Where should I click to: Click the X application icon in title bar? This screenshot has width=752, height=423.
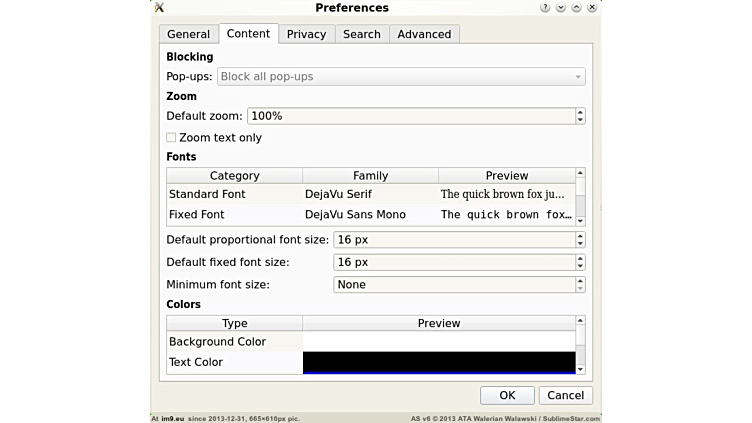[159, 8]
